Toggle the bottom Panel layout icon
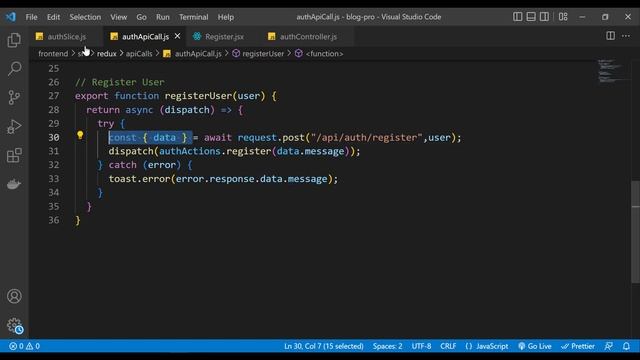The image size is (640, 360). point(531,17)
